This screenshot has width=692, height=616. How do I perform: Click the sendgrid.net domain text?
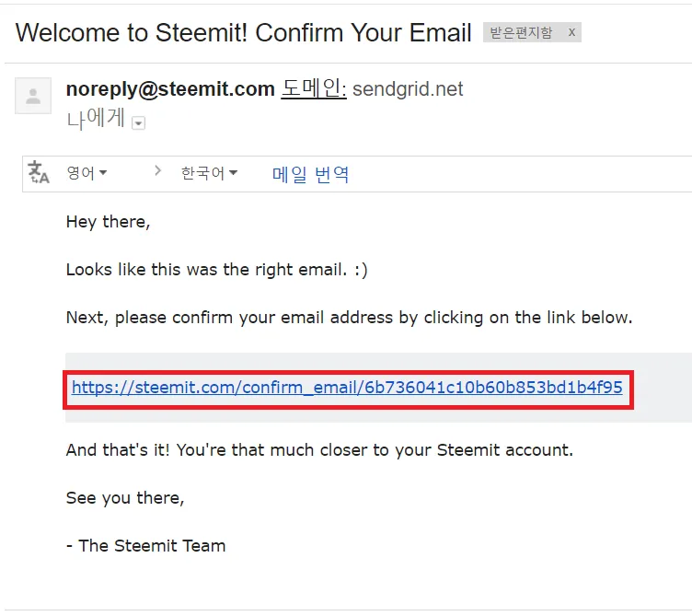point(408,89)
